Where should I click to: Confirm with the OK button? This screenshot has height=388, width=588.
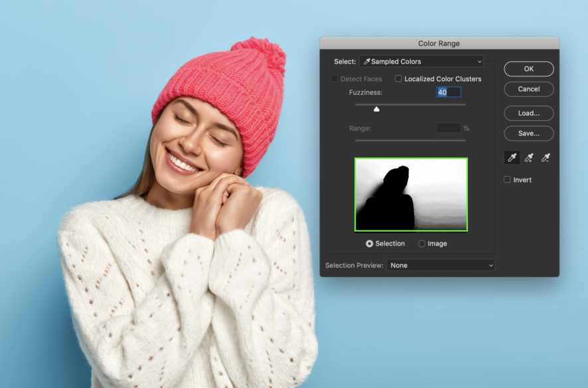point(529,68)
